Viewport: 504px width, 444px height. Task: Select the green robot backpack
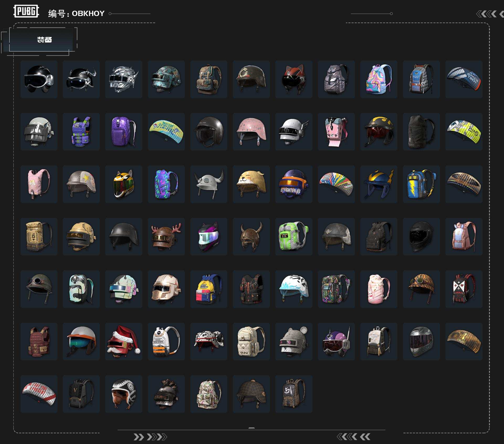click(x=294, y=237)
